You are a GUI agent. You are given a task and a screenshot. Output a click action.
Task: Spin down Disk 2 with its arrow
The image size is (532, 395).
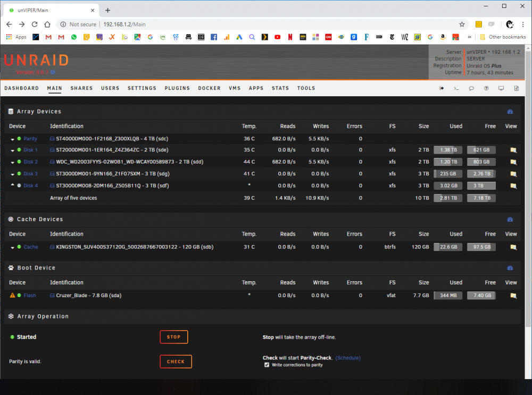click(13, 163)
